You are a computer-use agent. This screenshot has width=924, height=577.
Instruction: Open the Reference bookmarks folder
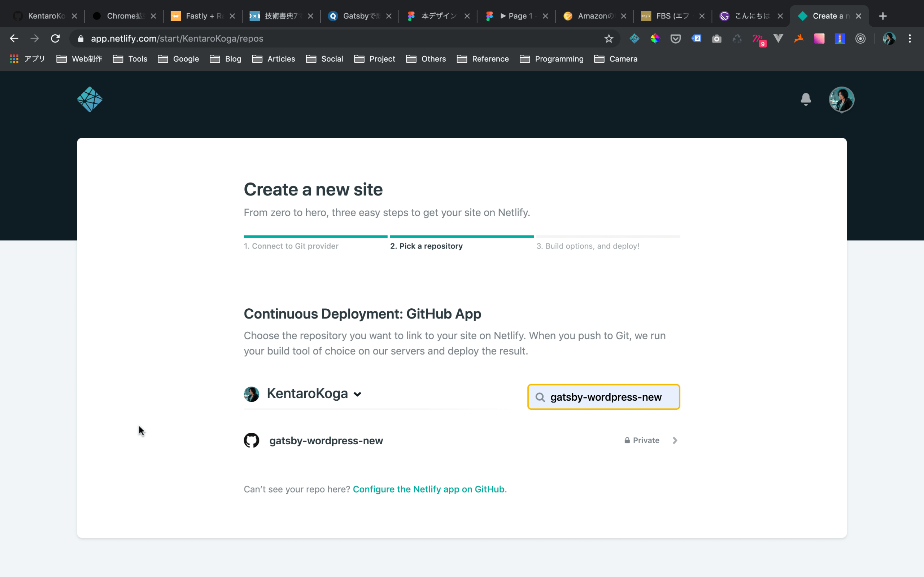pos(483,59)
